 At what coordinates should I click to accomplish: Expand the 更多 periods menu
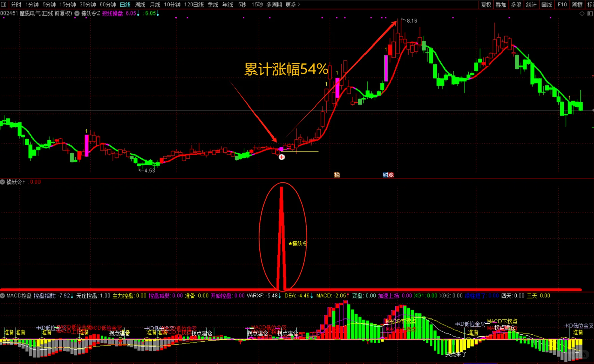(293, 5)
